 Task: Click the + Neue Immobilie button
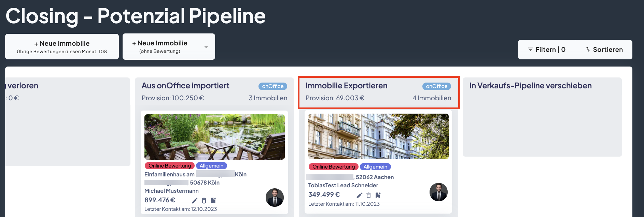tap(62, 46)
